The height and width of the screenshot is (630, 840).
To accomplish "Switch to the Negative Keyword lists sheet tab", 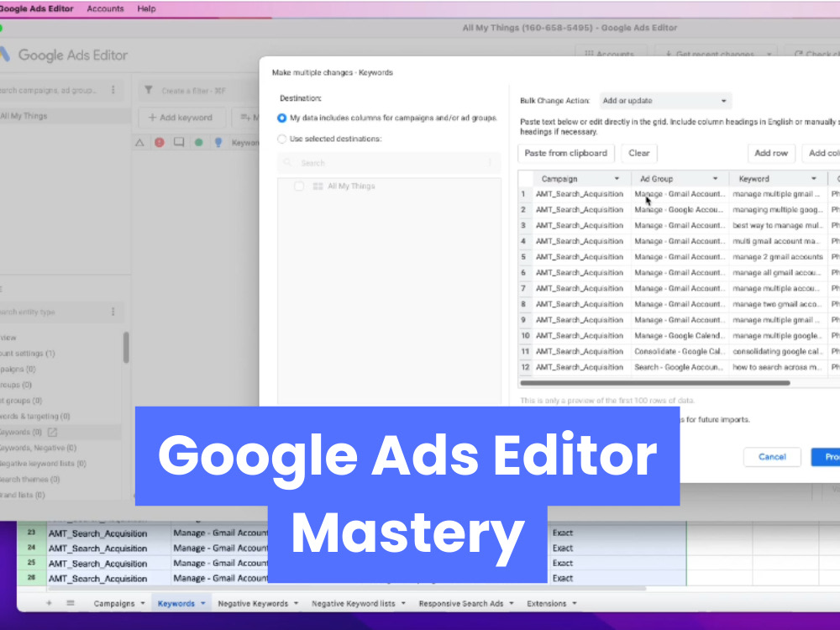I will click(354, 603).
